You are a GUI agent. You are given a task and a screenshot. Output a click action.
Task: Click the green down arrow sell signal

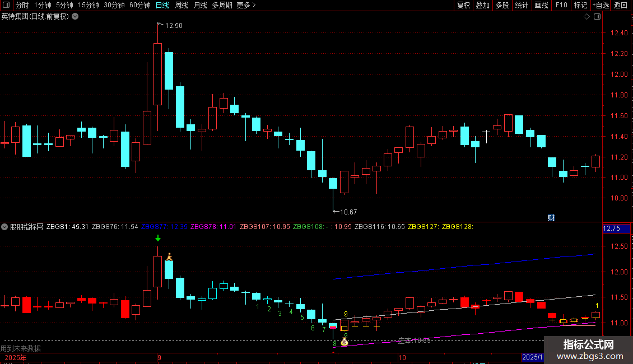pos(158,238)
